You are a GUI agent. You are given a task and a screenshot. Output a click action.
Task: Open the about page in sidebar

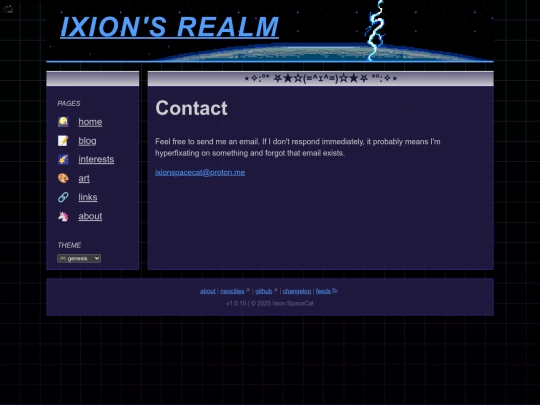tap(90, 216)
